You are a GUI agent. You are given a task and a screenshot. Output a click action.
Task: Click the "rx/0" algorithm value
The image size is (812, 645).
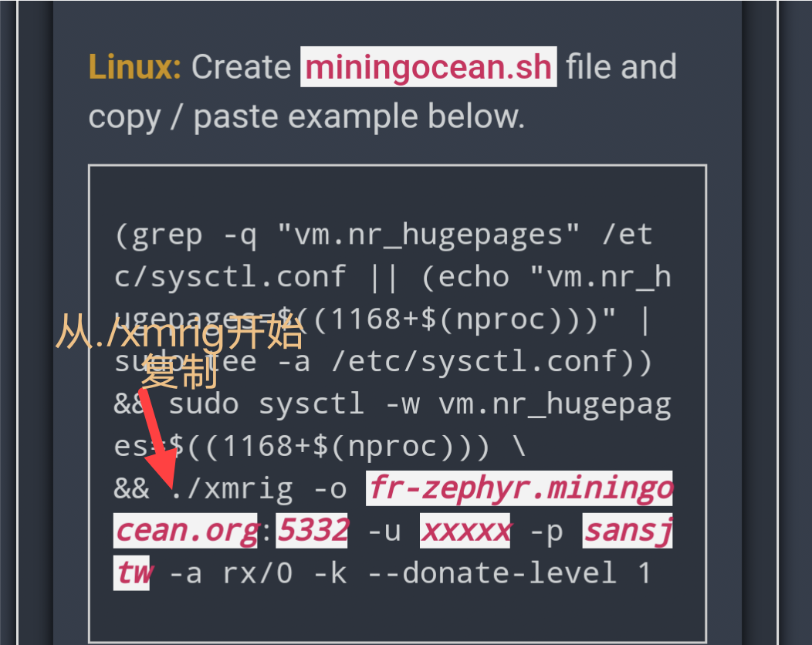[257, 573]
